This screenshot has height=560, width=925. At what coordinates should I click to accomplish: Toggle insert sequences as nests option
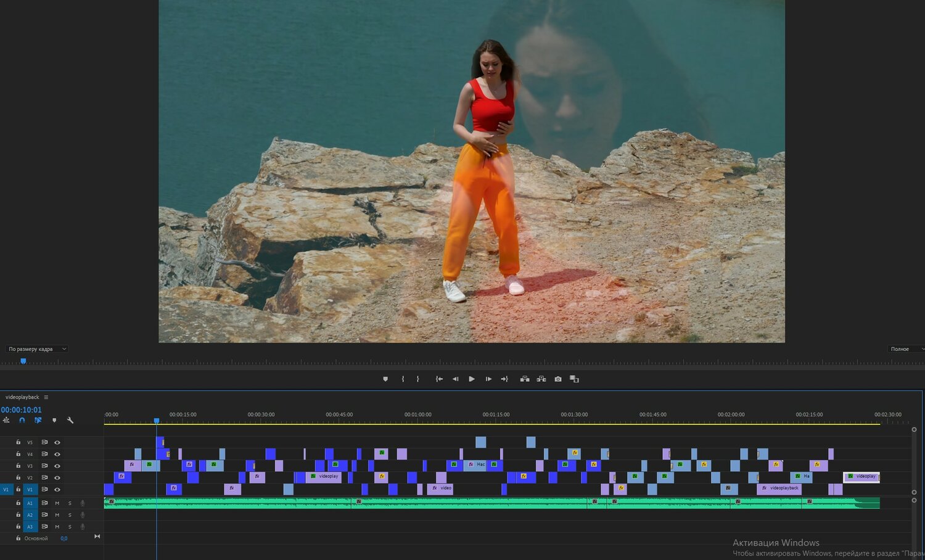[x=6, y=420]
